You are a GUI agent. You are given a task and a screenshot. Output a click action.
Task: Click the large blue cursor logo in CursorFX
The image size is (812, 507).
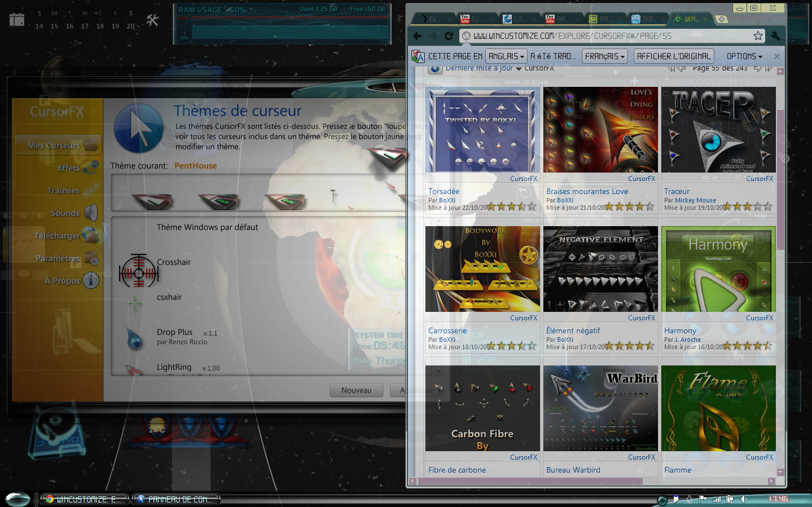139,129
